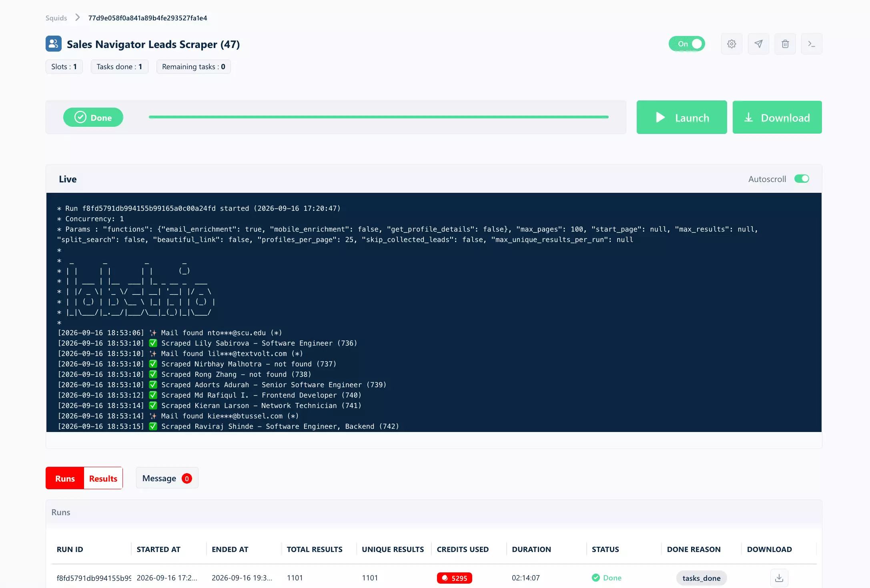Click the Message count badge 0
The image size is (870, 588).
tap(187, 478)
